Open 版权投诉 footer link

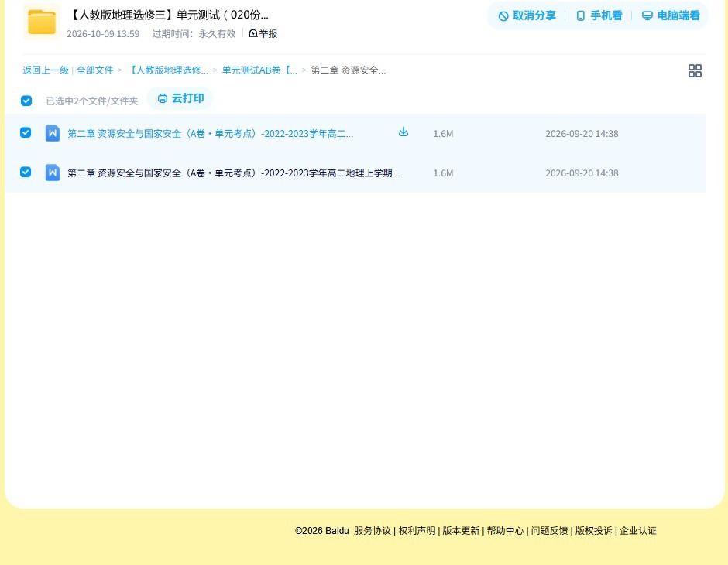pyautogui.click(x=594, y=531)
